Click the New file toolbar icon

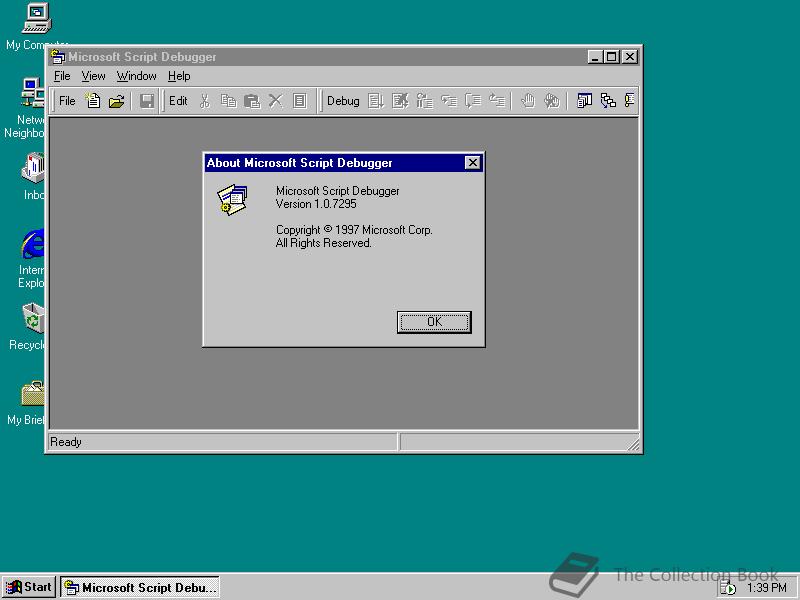coord(93,101)
